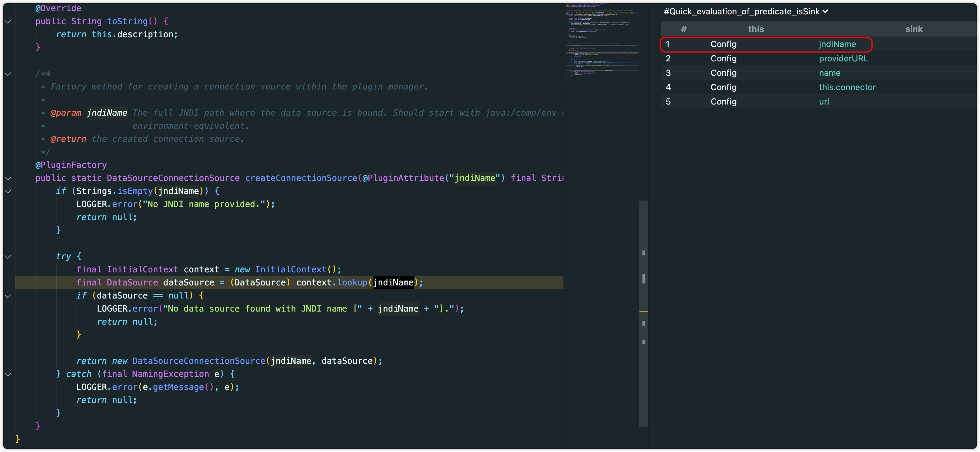
Task: Open the jndiName sink result link
Action: [837, 44]
